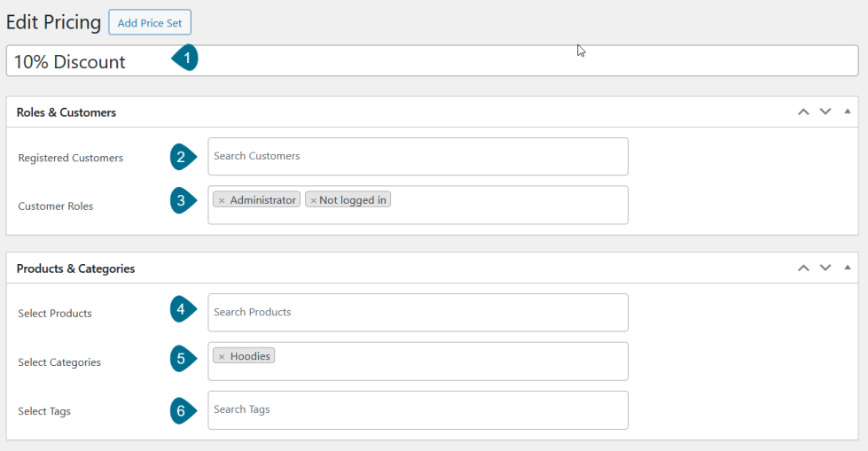Remove the Not logged in role tag
The image size is (868, 451).
[x=313, y=200]
